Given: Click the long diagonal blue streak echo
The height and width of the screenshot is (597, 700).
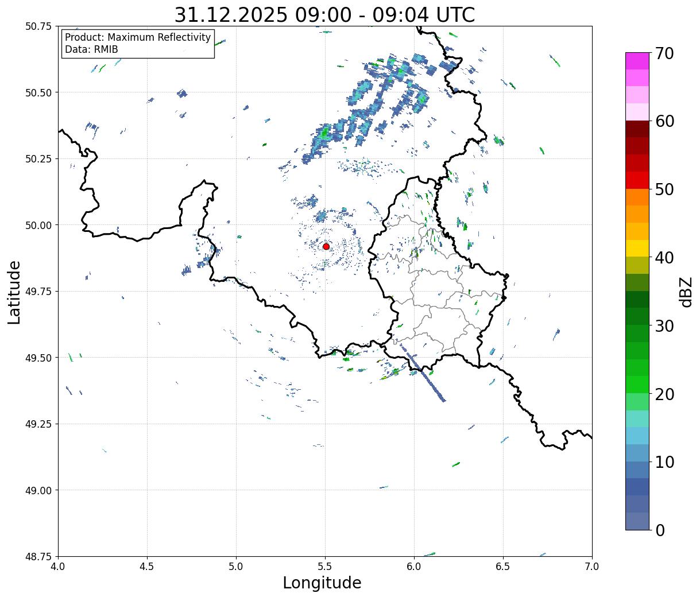Looking at the screenshot, I should pyautogui.click(x=424, y=372).
